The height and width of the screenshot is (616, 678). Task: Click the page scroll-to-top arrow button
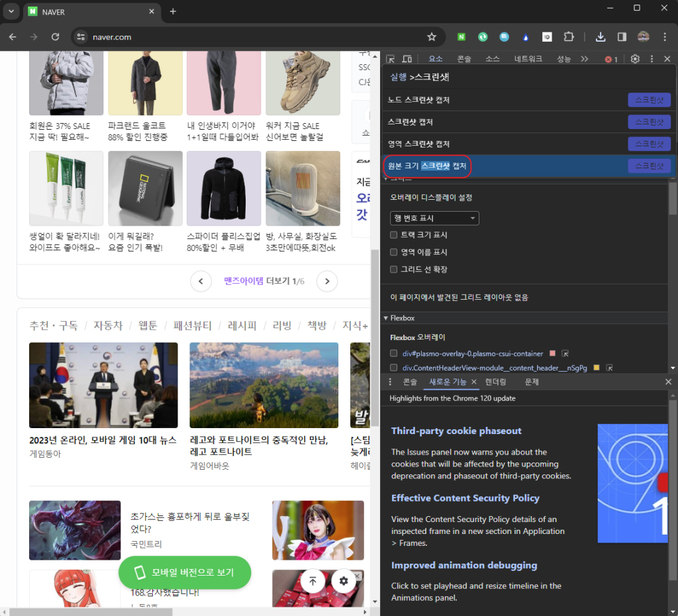pyautogui.click(x=313, y=581)
